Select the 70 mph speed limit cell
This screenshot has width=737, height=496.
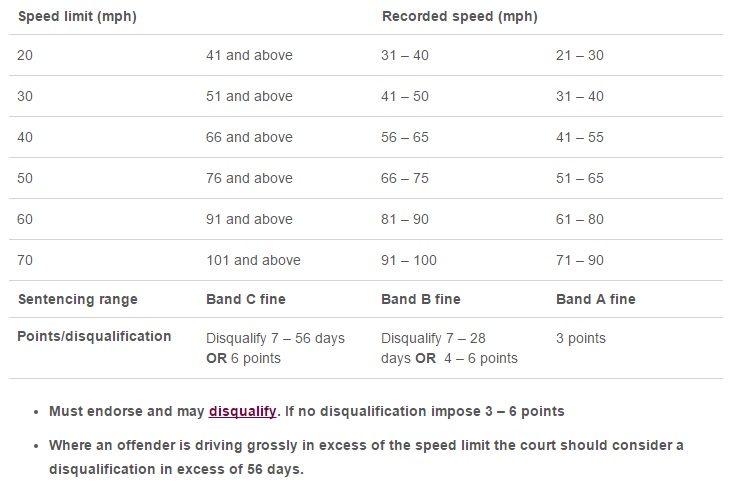point(25,260)
